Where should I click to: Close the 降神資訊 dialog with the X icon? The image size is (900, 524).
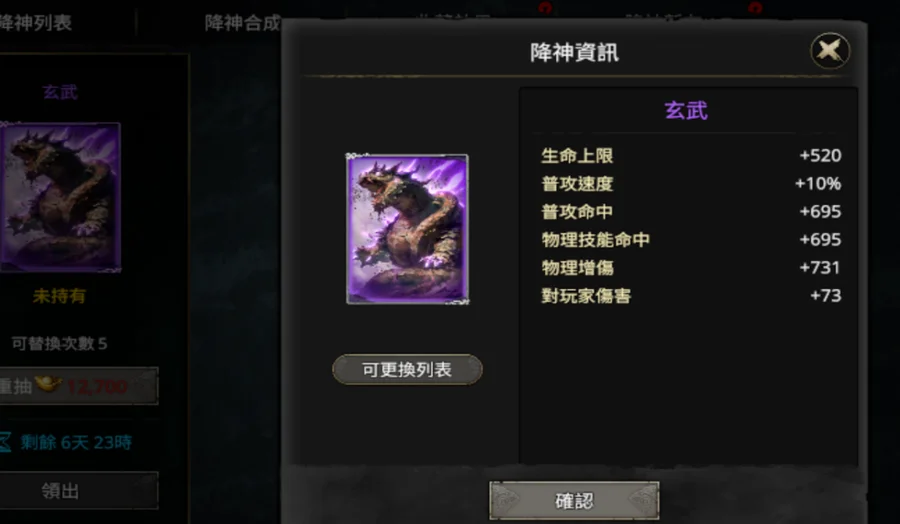pyautogui.click(x=830, y=51)
